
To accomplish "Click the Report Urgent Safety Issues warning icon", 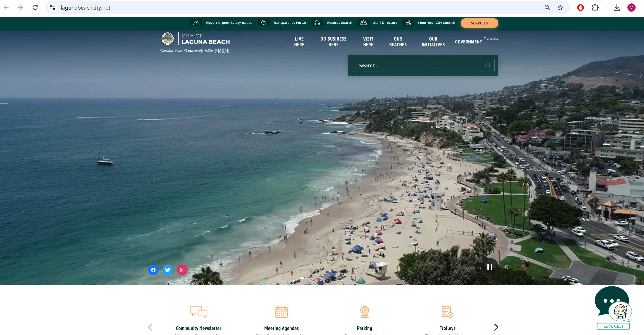I will pos(196,23).
